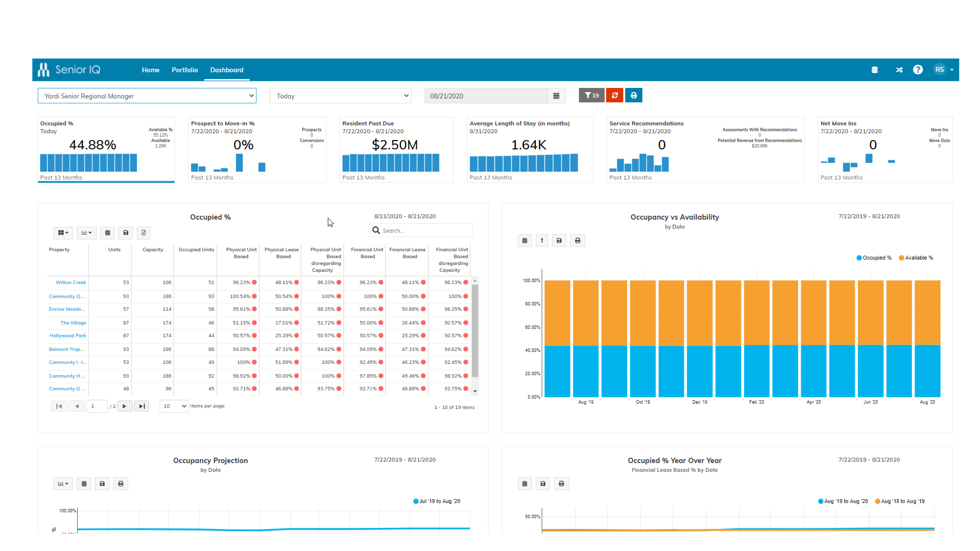980x551 pixels.
Task: Open chart type dropdown in Occupancy Projection
Action: click(63, 484)
